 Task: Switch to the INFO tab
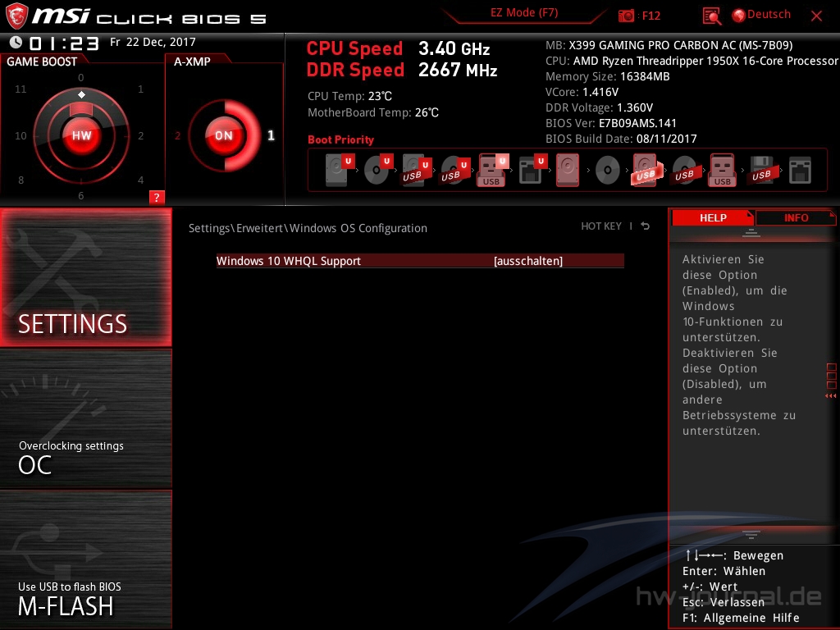[796, 217]
